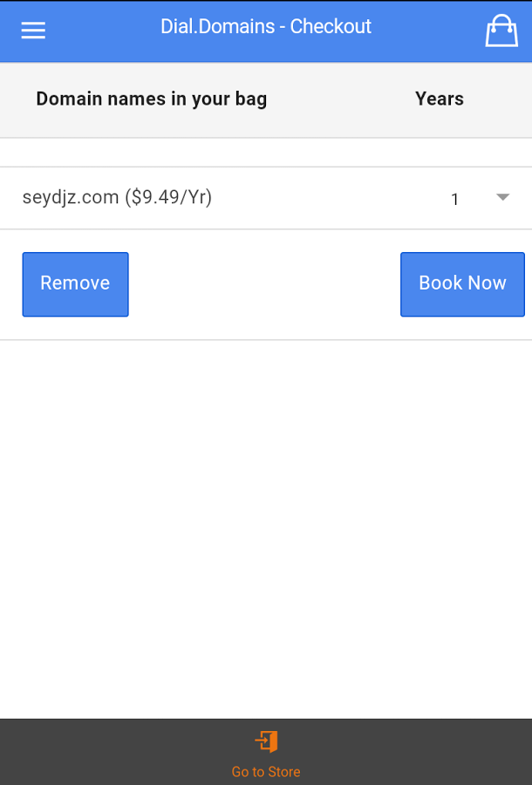Click the blank row above seydjz.com entry
532x785 pixels.
point(266,153)
